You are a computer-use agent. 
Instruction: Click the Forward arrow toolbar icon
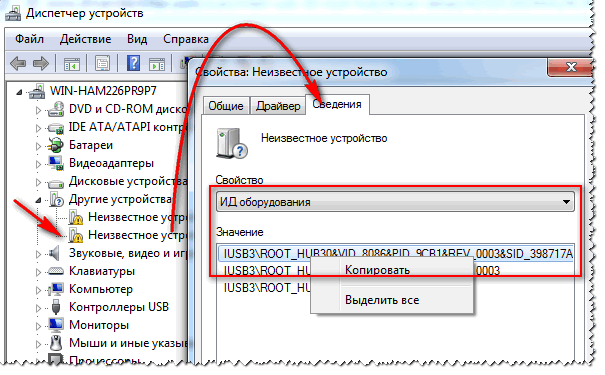point(41,63)
